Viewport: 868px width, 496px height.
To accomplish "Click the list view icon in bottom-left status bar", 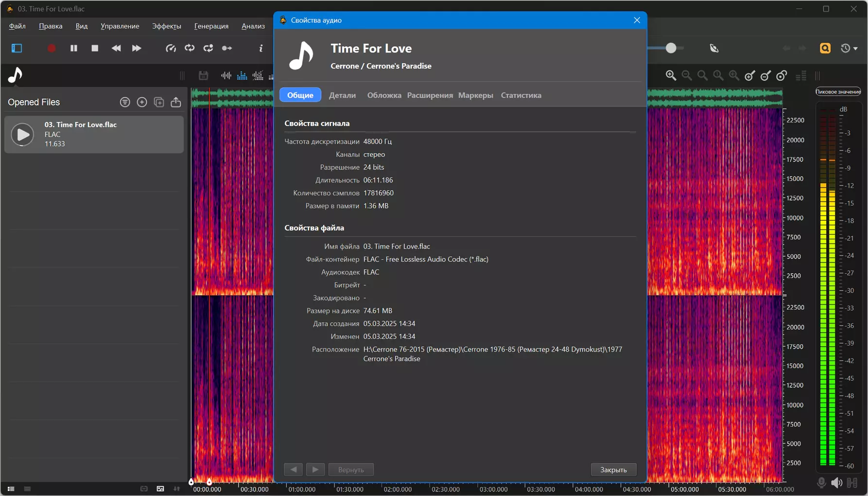I will [11, 489].
